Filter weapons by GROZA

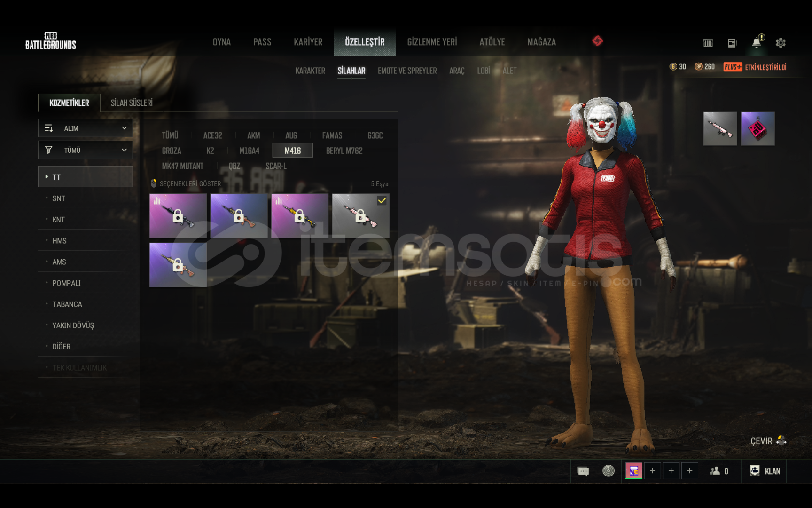[172, 151]
